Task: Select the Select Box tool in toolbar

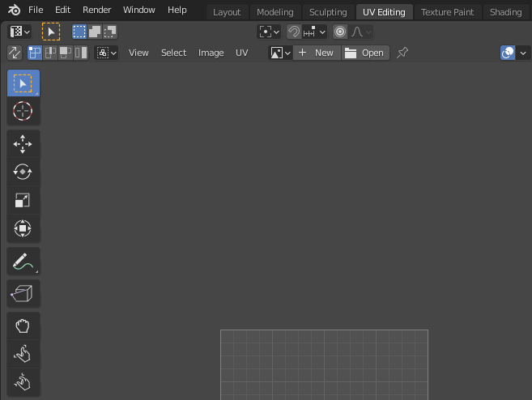Action: click(23, 83)
